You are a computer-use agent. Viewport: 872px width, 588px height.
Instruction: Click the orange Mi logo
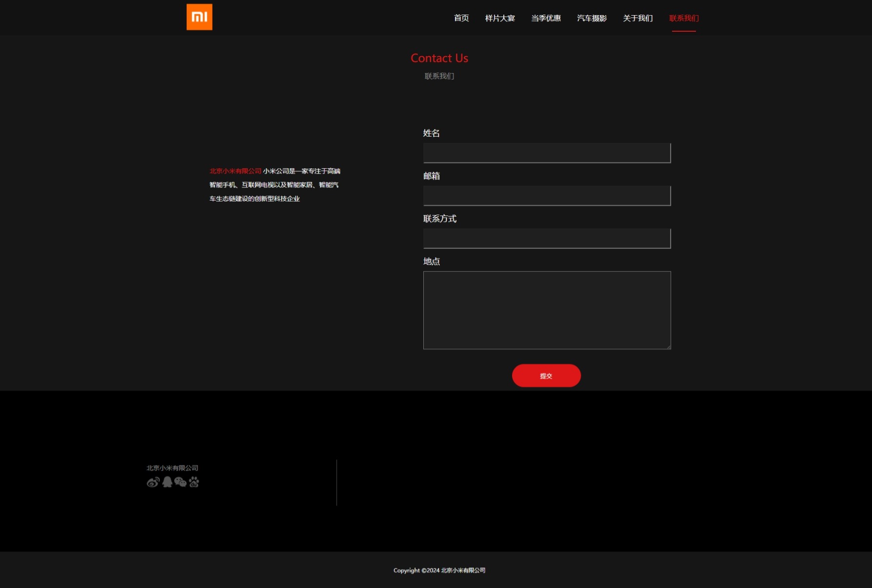click(199, 17)
